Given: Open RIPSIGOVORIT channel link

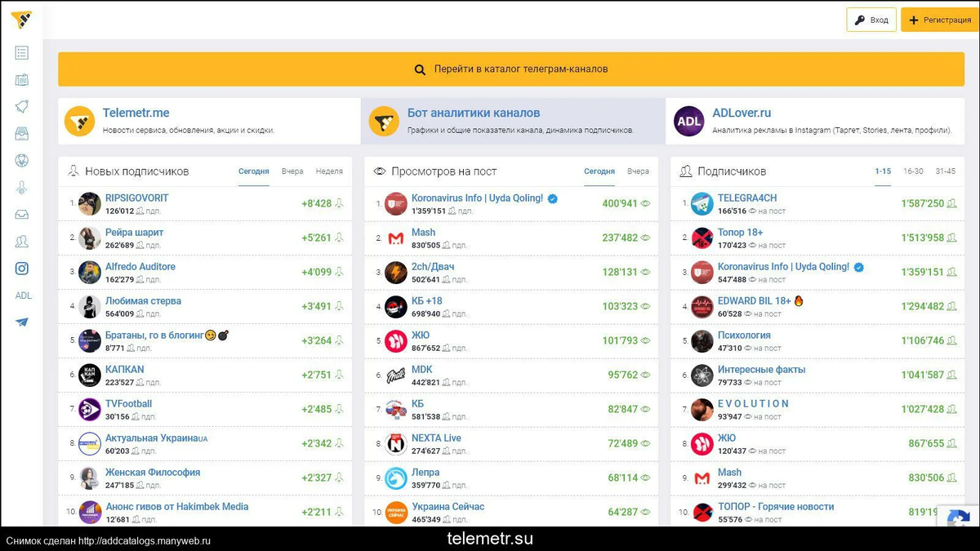Looking at the screenshot, I should [x=137, y=198].
